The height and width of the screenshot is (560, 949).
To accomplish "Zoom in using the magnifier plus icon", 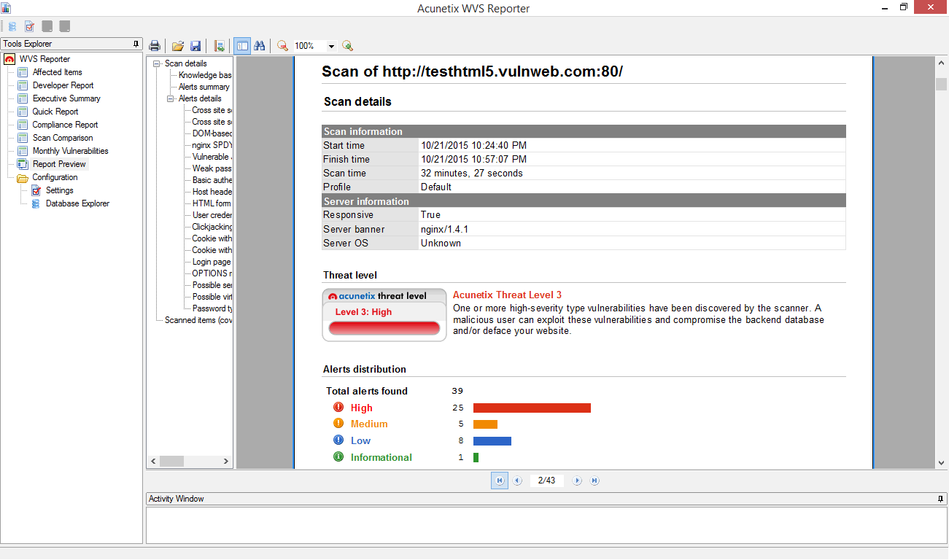I will click(348, 46).
